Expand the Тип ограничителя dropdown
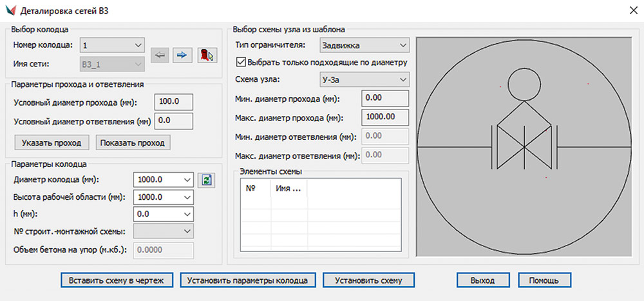Viewport: 644px width, 301px height. point(402,45)
